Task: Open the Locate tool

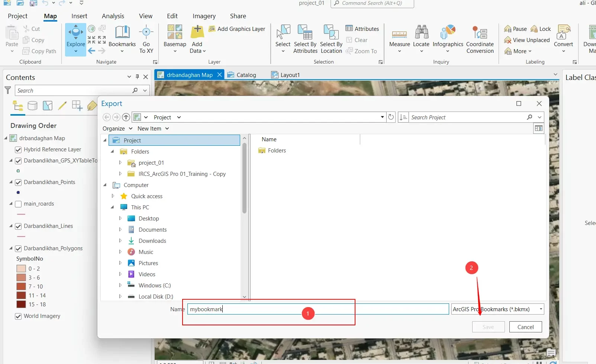Action: (421, 39)
